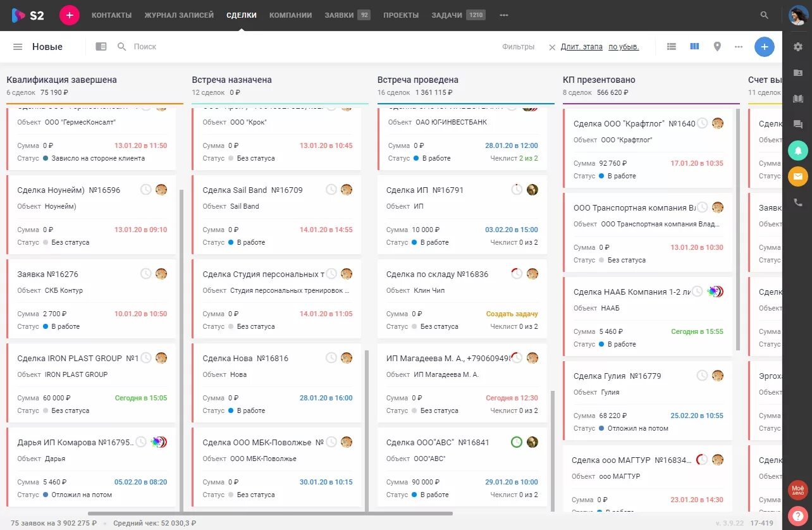Remove the Длит. этапа sort with X
The height and width of the screenshot is (530, 812).
point(552,47)
